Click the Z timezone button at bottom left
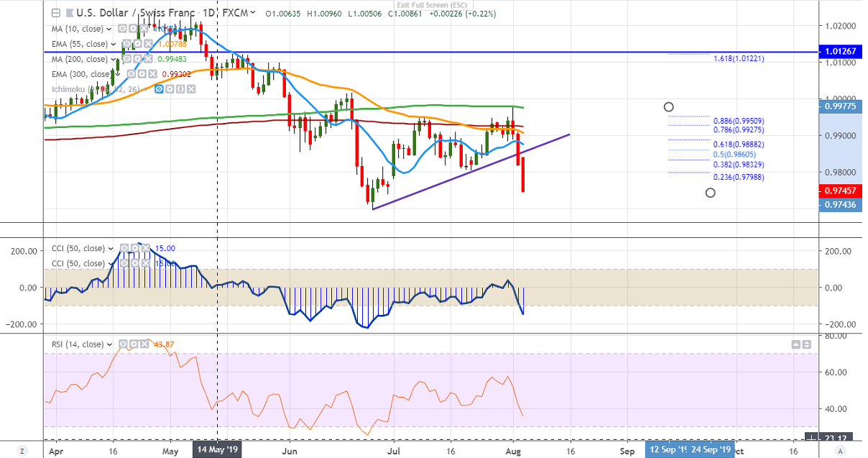868x458 pixels. [22, 450]
